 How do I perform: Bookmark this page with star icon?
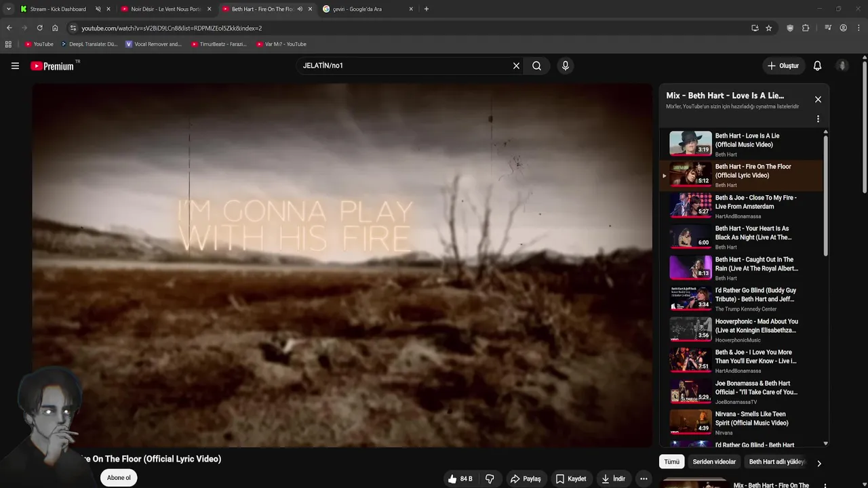click(x=768, y=28)
